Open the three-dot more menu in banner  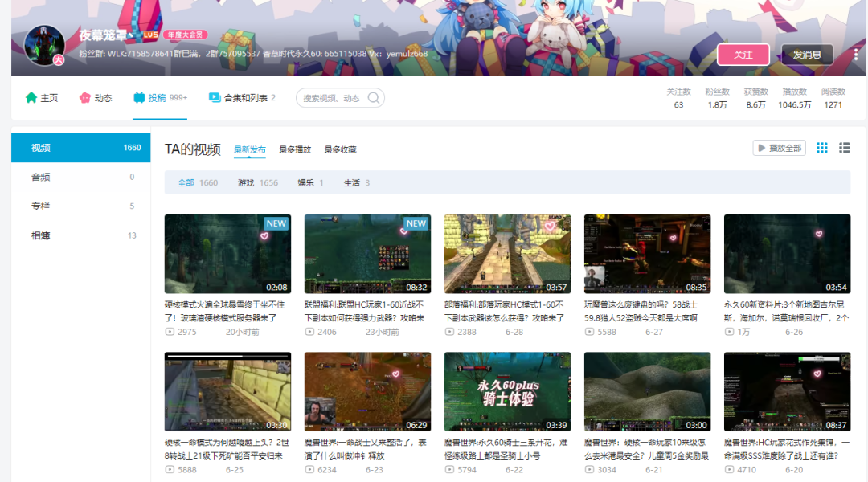pos(856,55)
